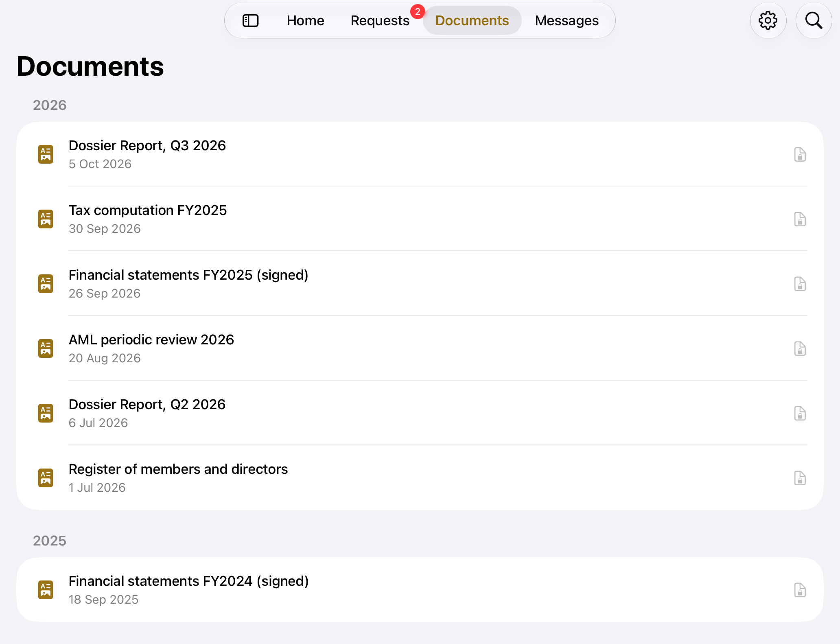Click the Requests notification badge
Screen dimensions: 840x644
tap(418, 12)
